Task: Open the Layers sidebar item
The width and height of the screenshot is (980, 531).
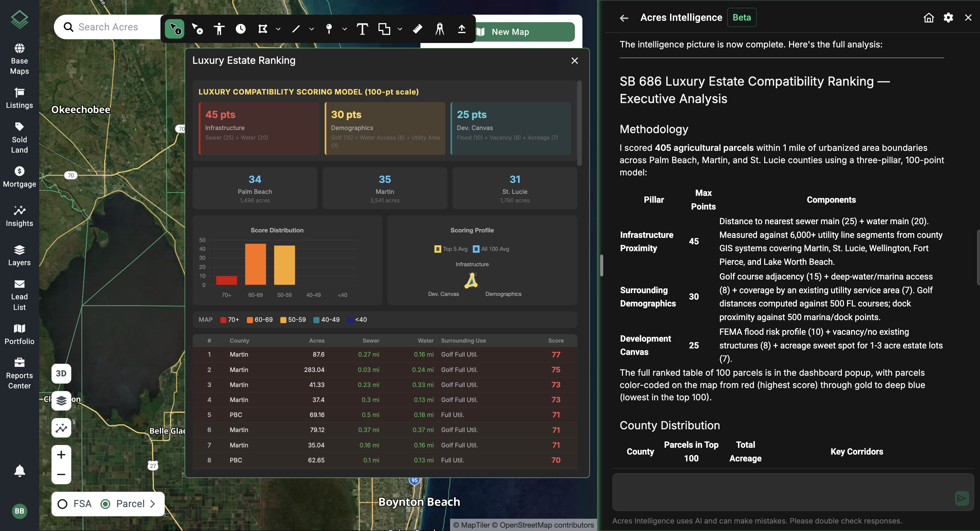Action: click(19, 255)
